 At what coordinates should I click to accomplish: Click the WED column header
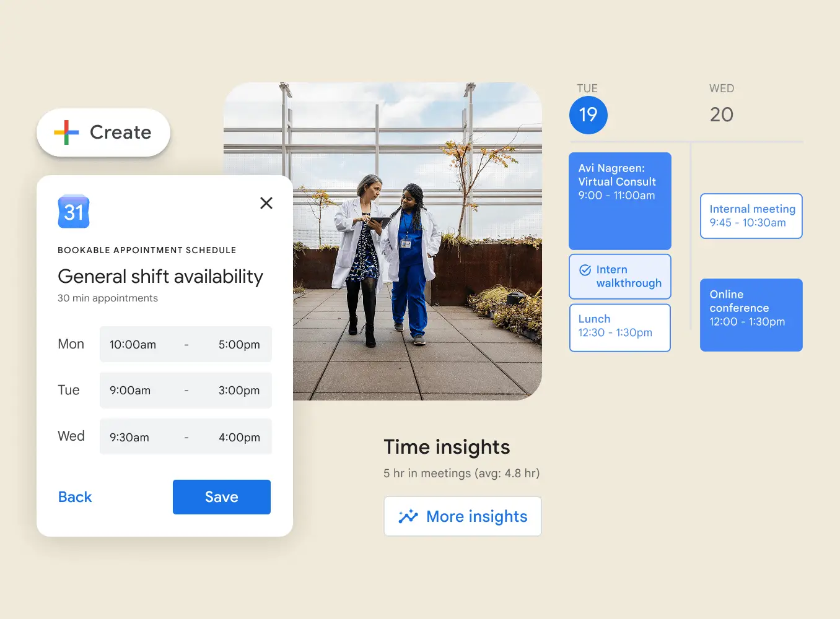point(722,89)
